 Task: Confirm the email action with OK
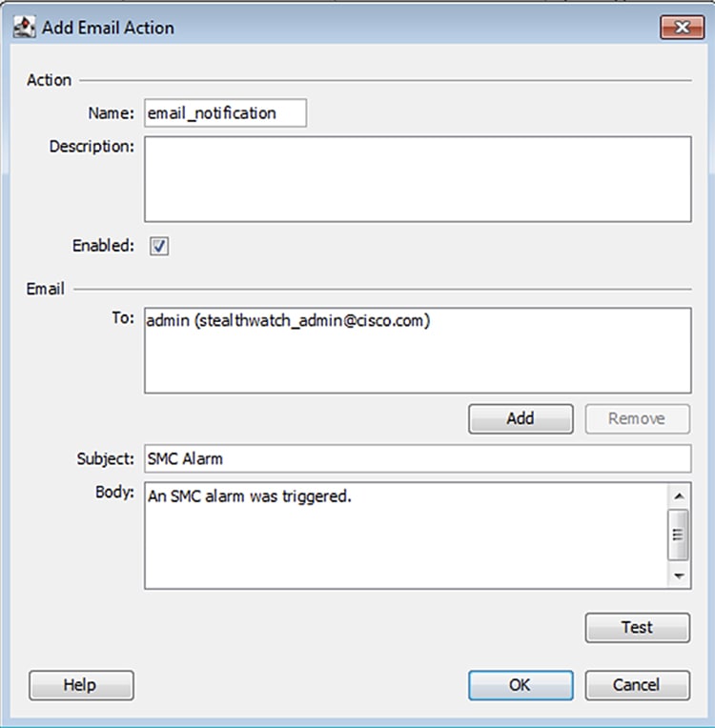pyautogui.click(x=521, y=685)
